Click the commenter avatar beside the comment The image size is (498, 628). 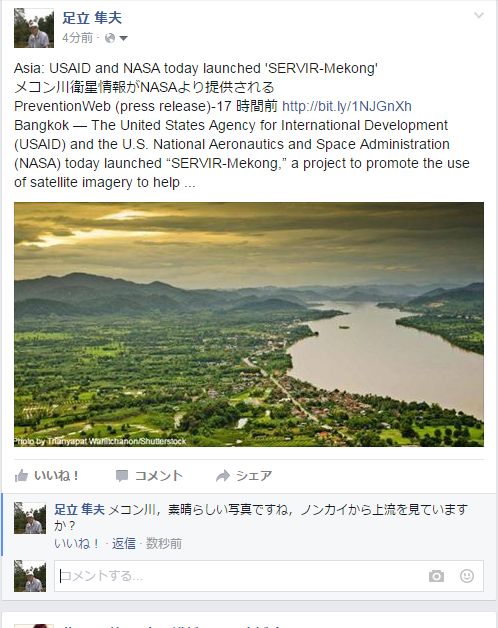pos(30,518)
